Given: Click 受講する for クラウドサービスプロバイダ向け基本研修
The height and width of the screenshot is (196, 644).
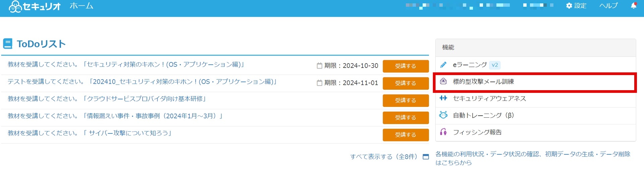Looking at the screenshot, I should tap(406, 101).
